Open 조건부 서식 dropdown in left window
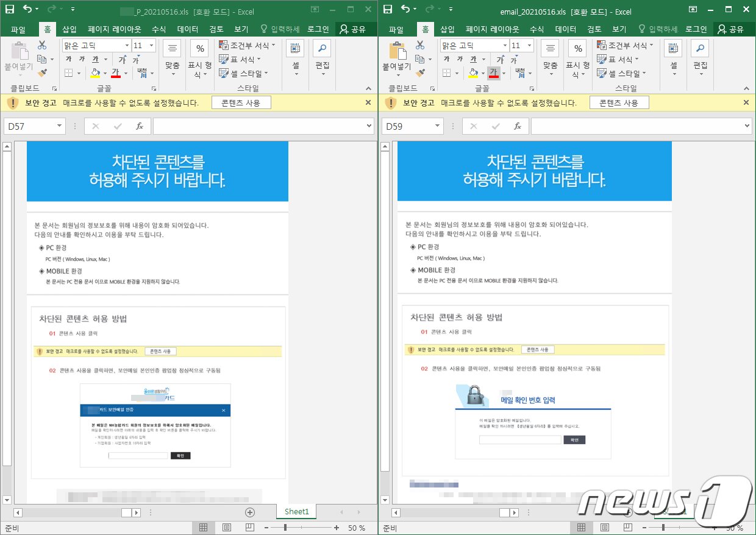The width and height of the screenshot is (756, 535). 247,46
